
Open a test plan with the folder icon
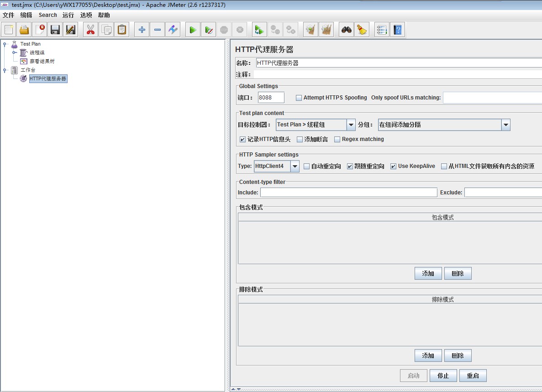click(x=24, y=30)
